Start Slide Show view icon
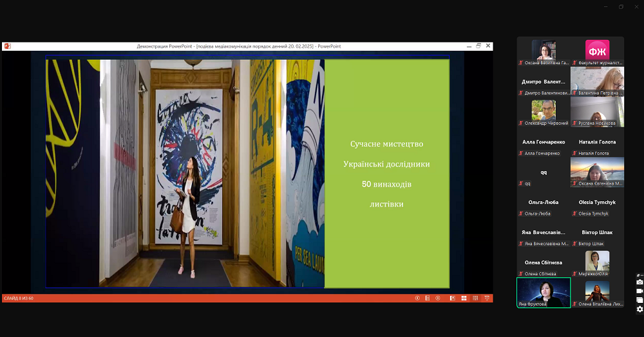644x337 pixels. [487, 298]
